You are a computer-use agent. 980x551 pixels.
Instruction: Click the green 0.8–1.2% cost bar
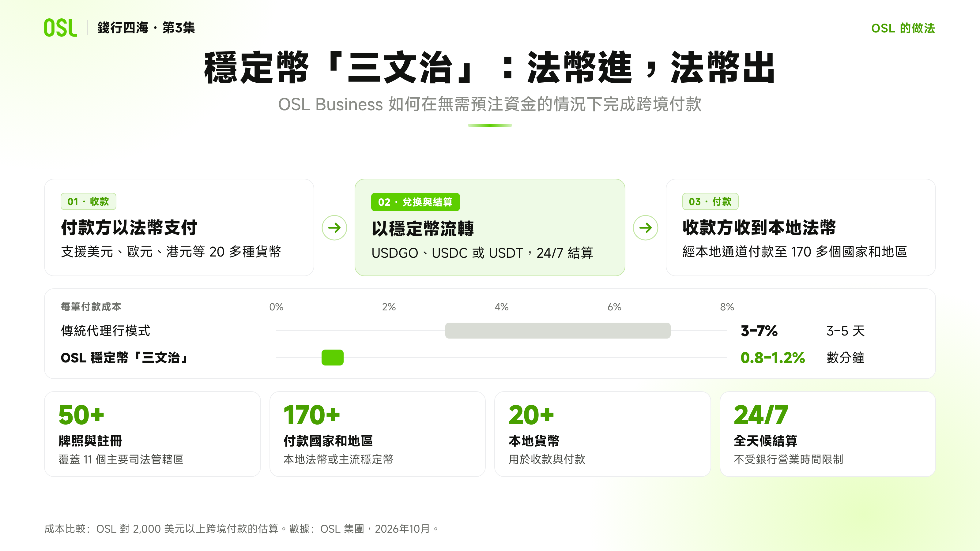click(x=333, y=358)
